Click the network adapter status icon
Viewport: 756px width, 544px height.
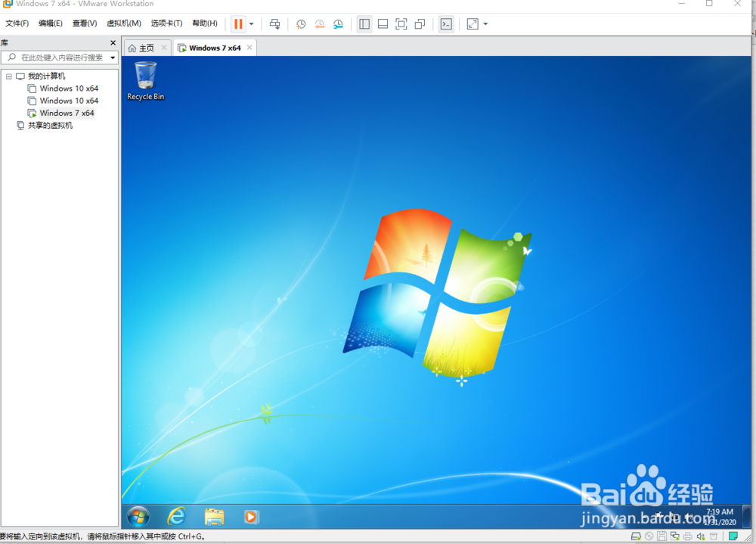pos(675,536)
